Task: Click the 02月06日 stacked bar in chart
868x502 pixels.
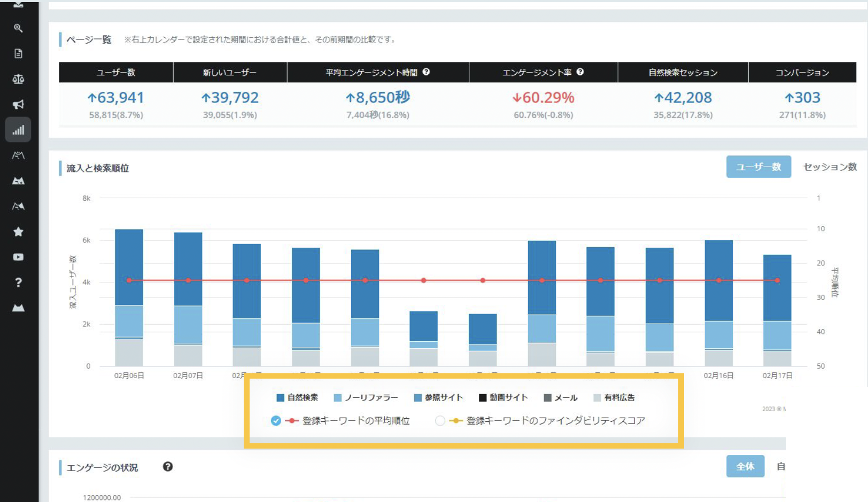Action: 129,296
